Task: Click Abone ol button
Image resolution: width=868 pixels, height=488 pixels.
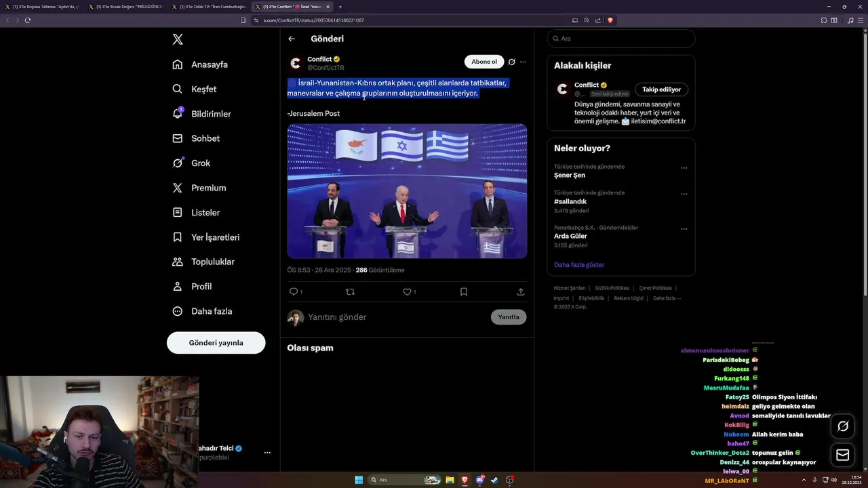Action: point(484,62)
